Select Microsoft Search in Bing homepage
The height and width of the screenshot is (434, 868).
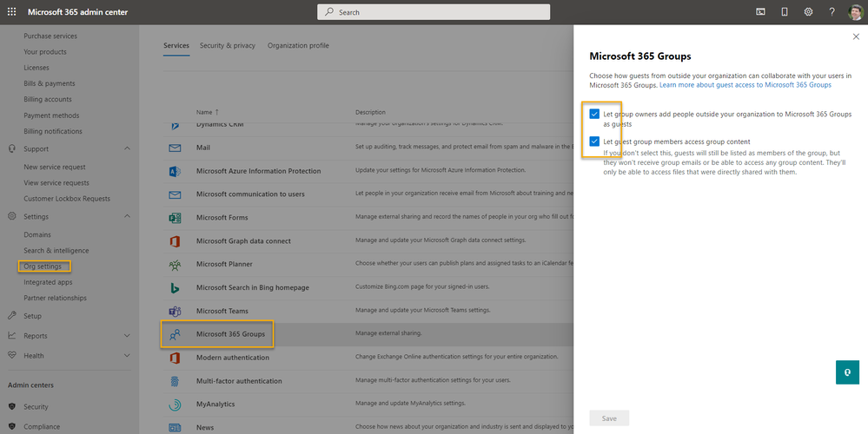point(253,287)
